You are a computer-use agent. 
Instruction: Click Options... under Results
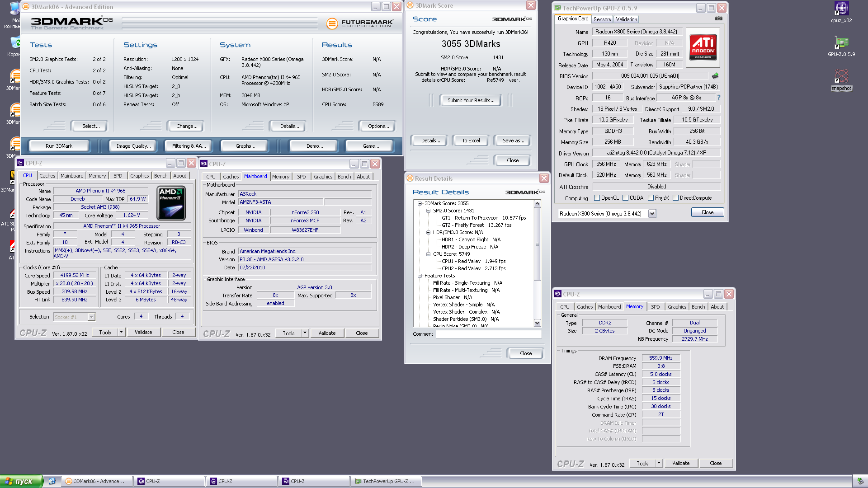pyautogui.click(x=378, y=126)
